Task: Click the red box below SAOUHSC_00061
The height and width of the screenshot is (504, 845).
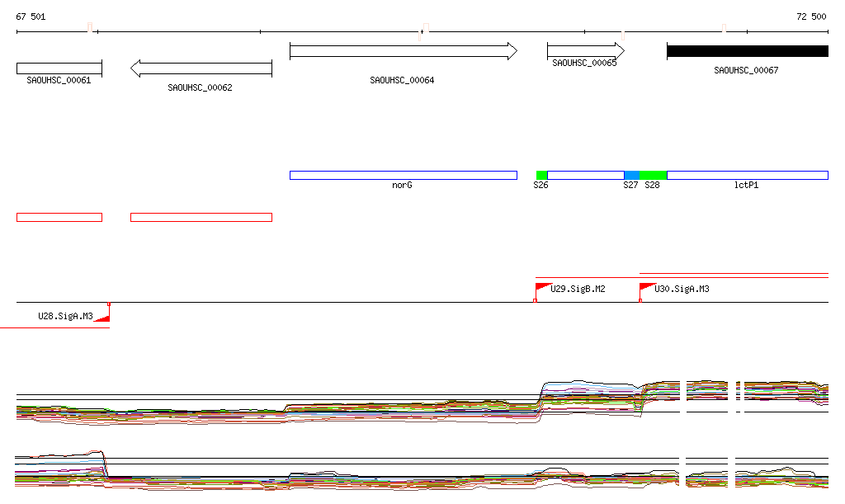Action: tap(59, 218)
